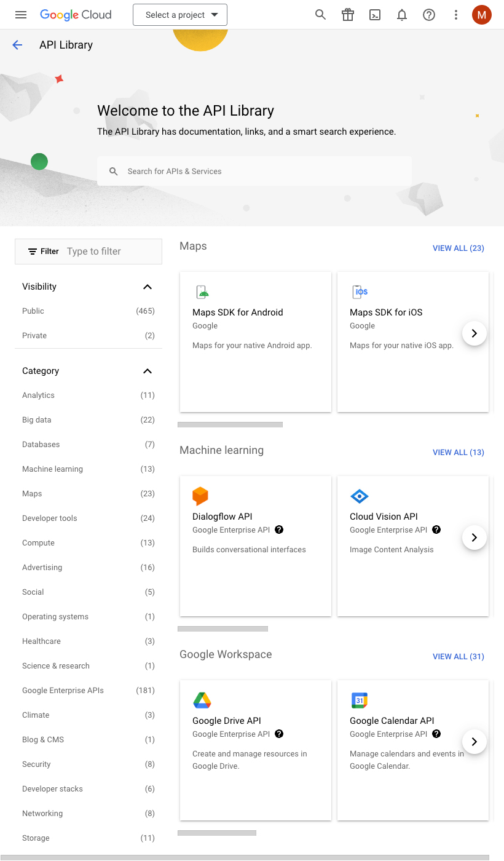The height and width of the screenshot is (861, 504).
Task: Advance the Google Workspace carousel arrow
Action: coord(474,742)
